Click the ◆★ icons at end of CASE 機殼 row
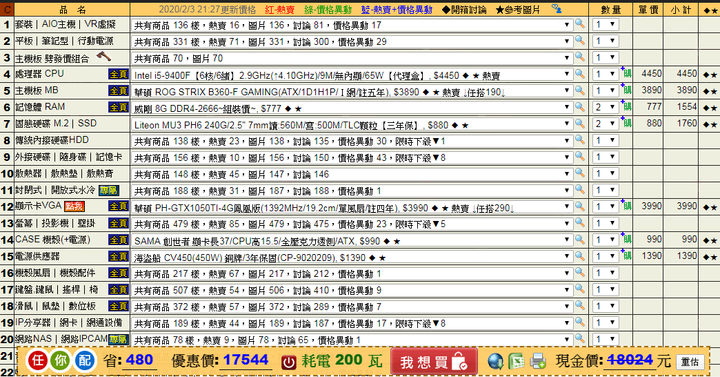Viewport: 720px width, 377px height. coord(710,241)
